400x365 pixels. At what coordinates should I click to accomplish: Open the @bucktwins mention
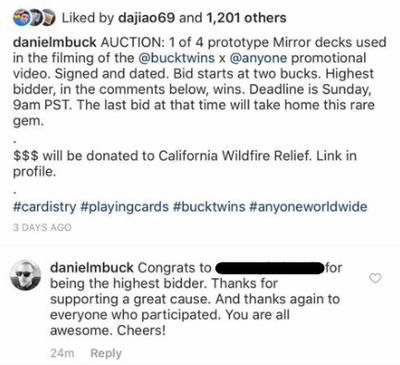[x=176, y=58]
